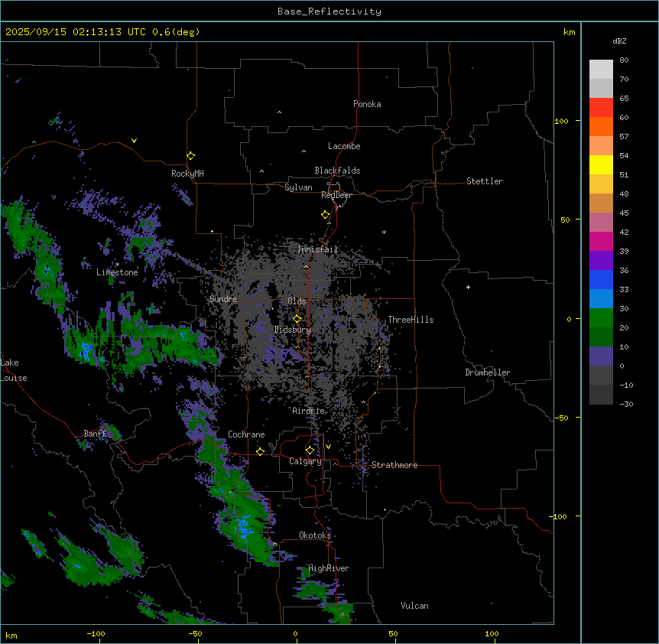Click the Sylvan label
Screen dimensions: 659x644
298,187
